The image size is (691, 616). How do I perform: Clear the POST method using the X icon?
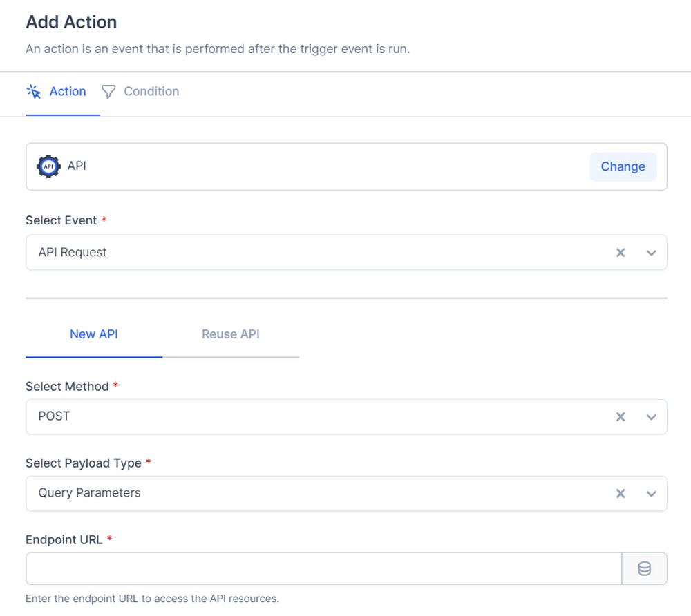pyautogui.click(x=621, y=416)
